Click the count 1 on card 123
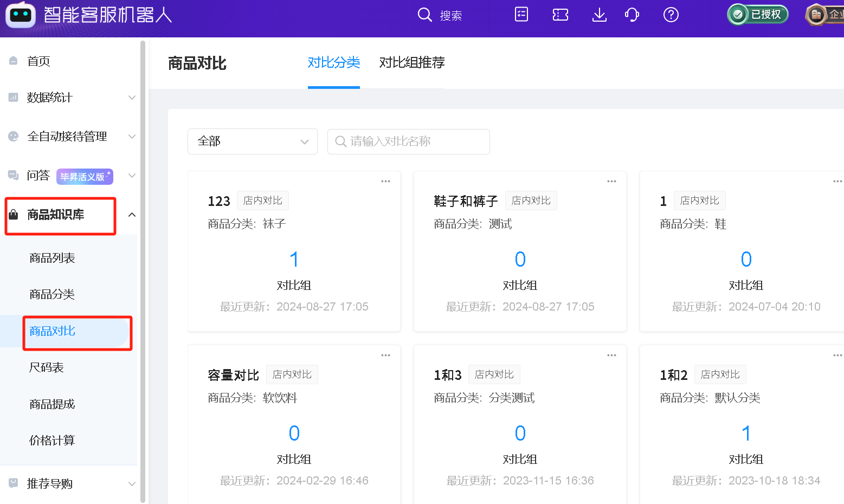Screen dimensions: 844x504 point(294,259)
